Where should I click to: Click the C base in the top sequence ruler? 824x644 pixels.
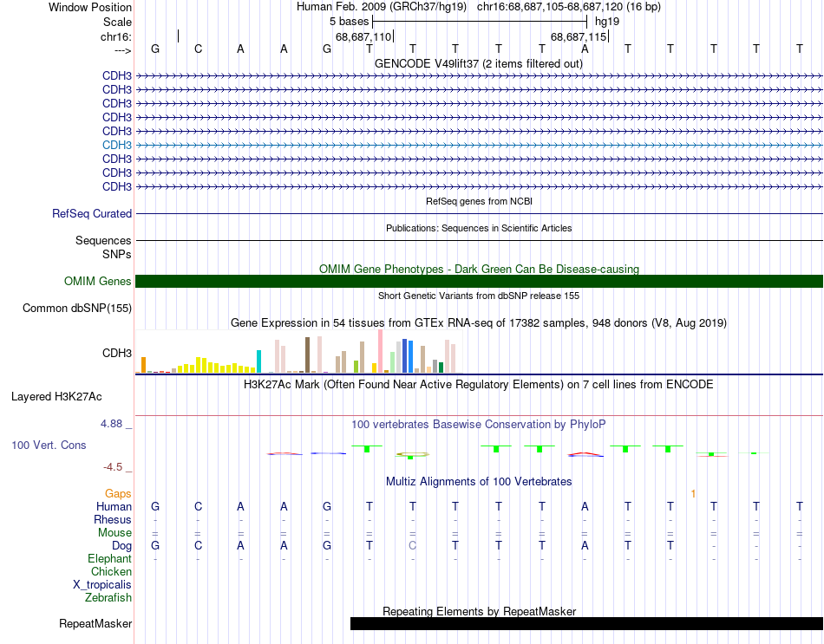(198, 49)
